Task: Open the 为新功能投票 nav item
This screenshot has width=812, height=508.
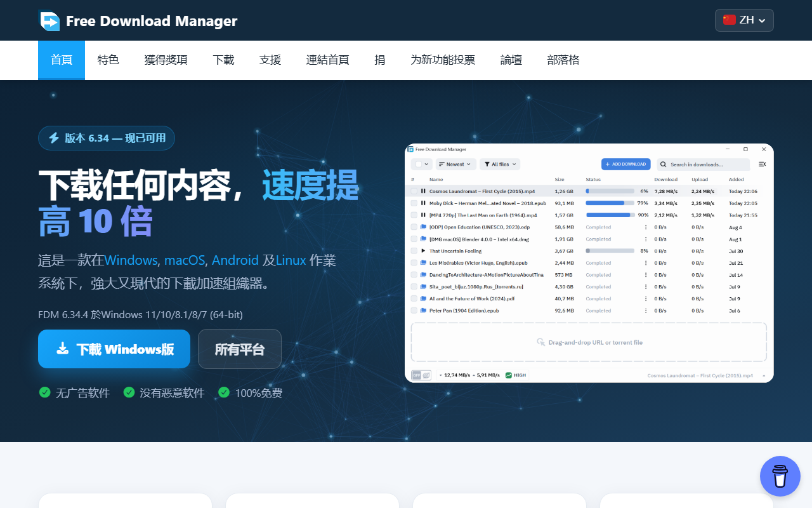Action: tap(443, 60)
